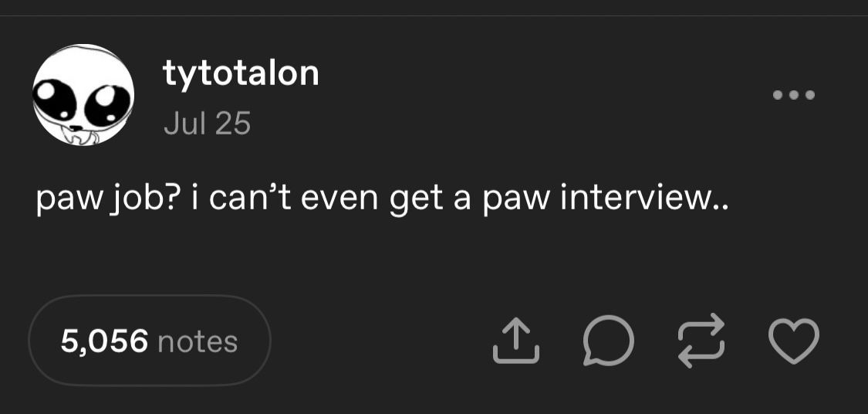The width and height of the screenshot is (868, 414).
Task: Click the upward arrow share icon
Action: [x=515, y=340]
